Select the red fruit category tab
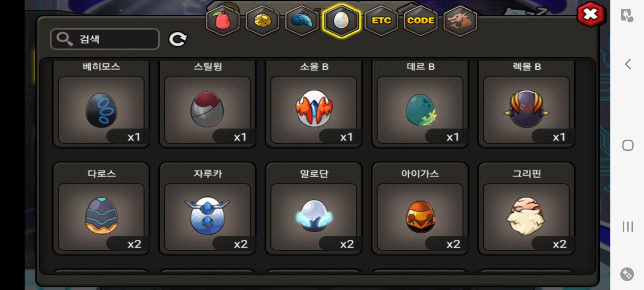This screenshot has height=290, width=644. 223,21
